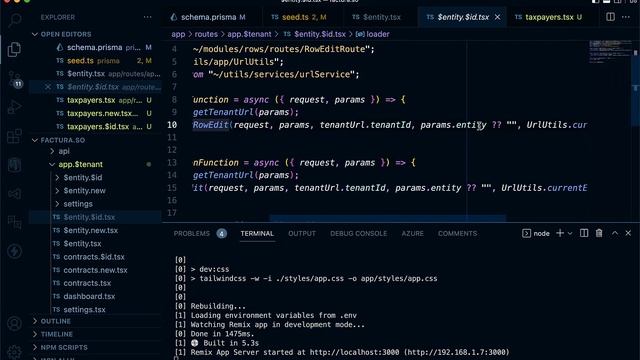Open the Accounts icon in activity bar

14,324
